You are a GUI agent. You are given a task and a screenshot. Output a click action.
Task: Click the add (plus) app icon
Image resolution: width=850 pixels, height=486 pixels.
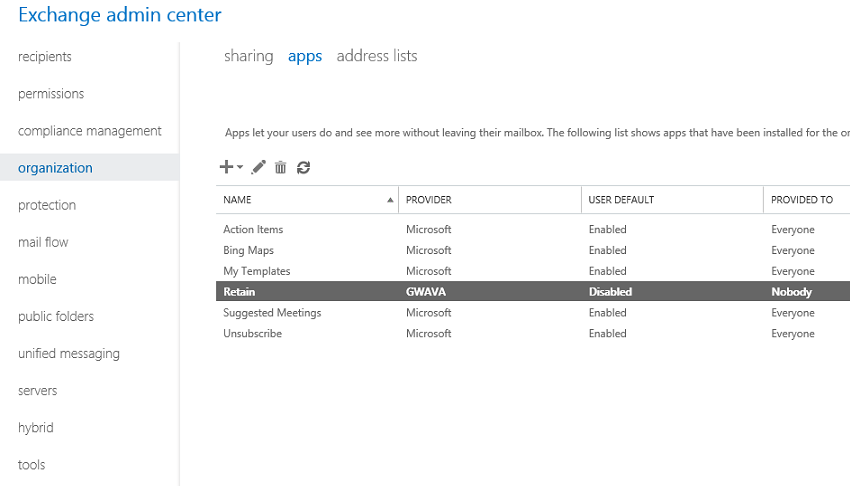226,167
